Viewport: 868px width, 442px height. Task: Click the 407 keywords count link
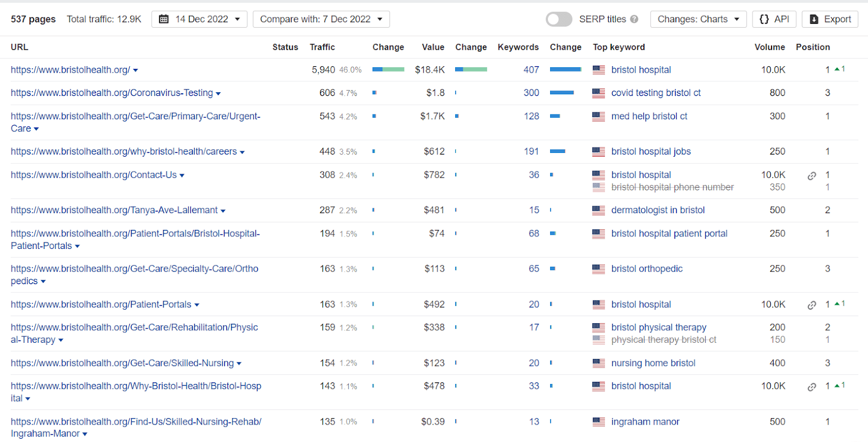(x=532, y=70)
